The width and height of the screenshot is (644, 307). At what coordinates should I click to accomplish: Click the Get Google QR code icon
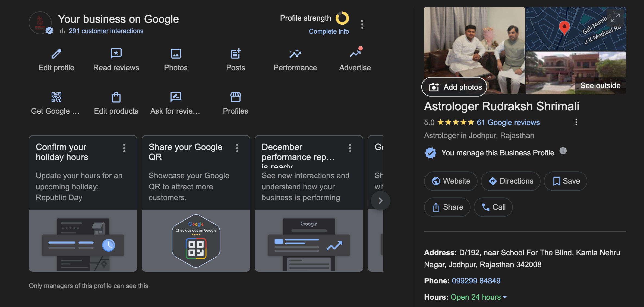(56, 97)
